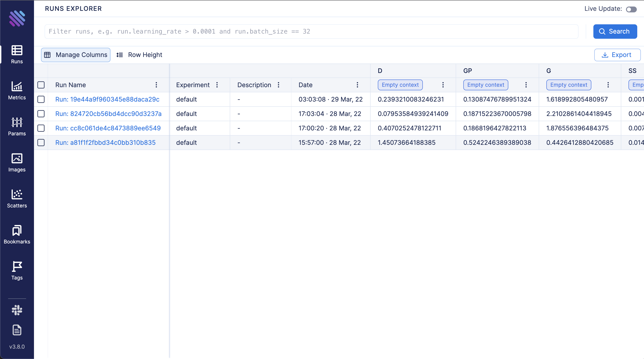Focus the filter runs query field

coord(311,31)
